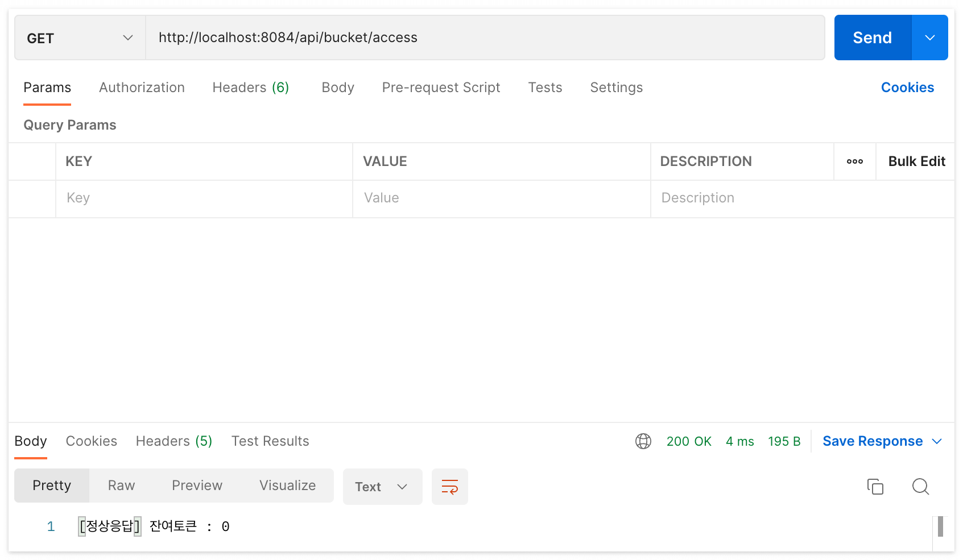Select the Raw view mode
The width and height of the screenshot is (963, 560).
coord(122,486)
